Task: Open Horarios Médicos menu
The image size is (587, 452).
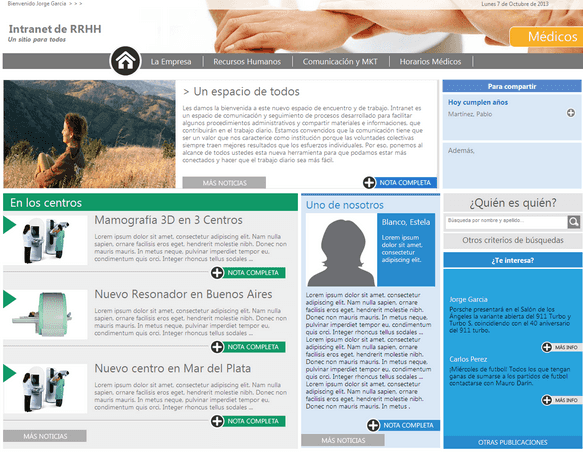Action: pos(430,62)
